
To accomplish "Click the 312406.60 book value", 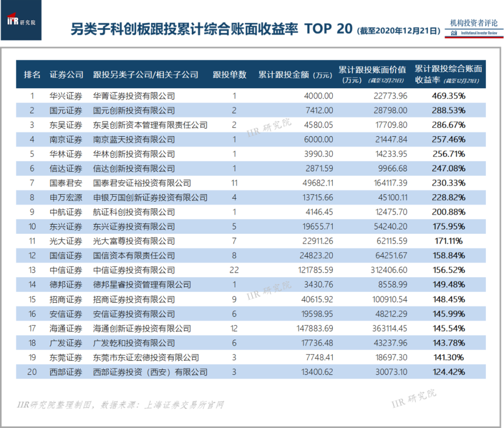I will pyautogui.click(x=389, y=270).
